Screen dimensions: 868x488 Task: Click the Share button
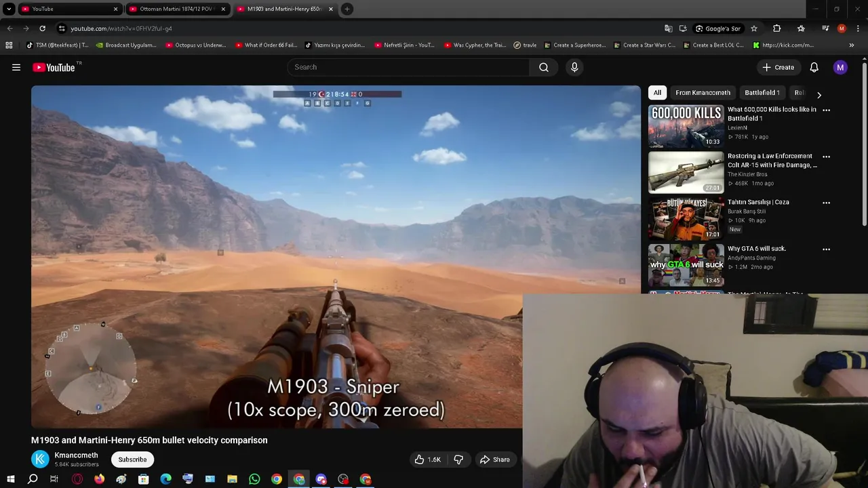pyautogui.click(x=494, y=460)
